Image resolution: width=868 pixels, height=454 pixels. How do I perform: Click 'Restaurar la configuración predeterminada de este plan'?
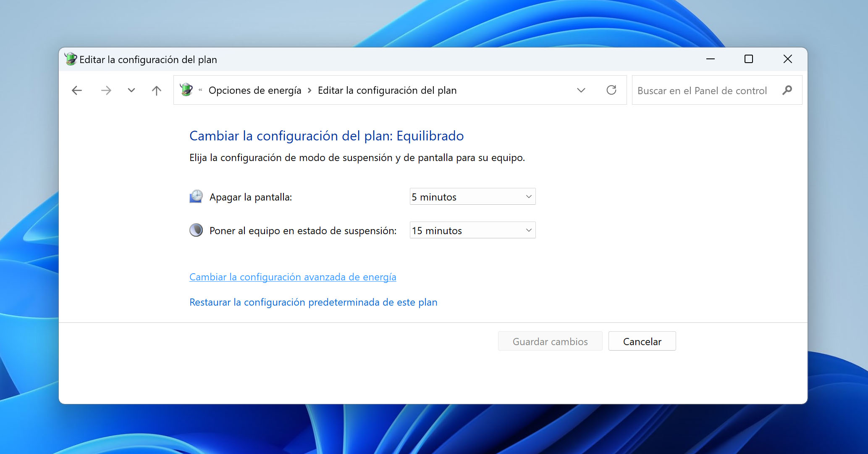point(313,302)
